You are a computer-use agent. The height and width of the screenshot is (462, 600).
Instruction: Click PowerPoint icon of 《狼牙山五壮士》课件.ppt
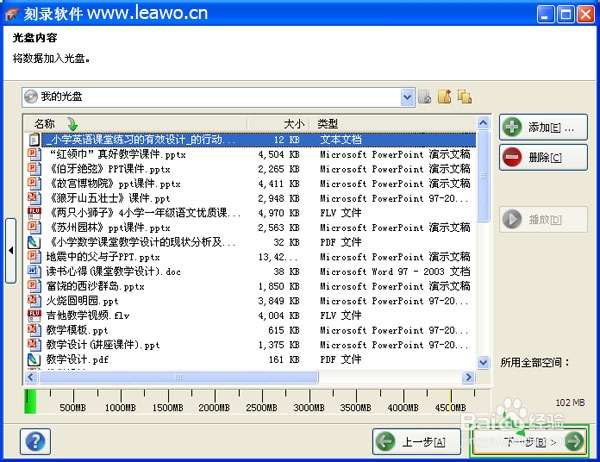point(34,198)
